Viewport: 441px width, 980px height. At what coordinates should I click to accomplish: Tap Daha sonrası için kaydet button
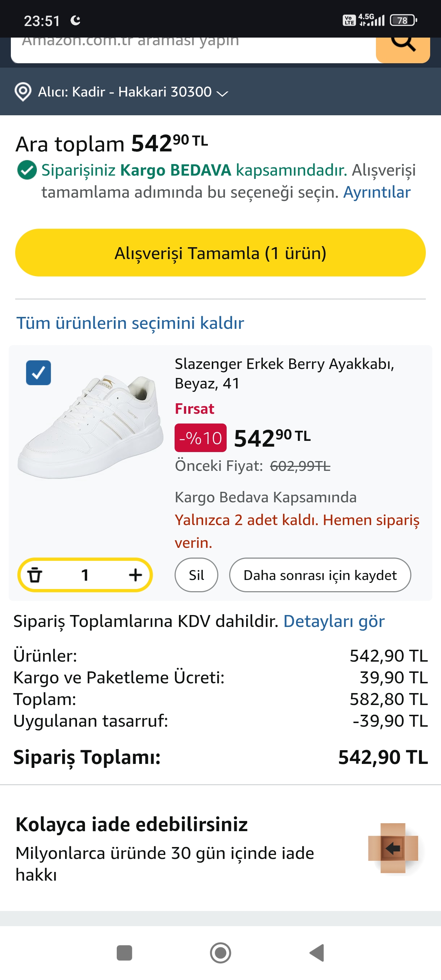(x=320, y=575)
